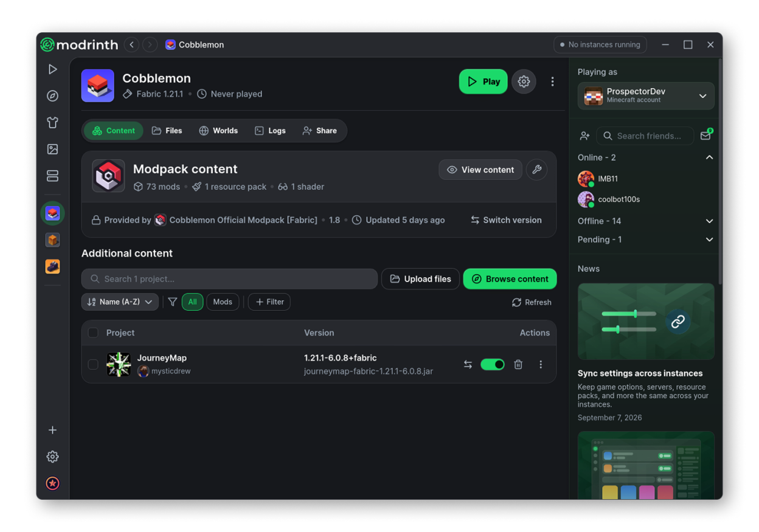Open the instance more options menu
The height and width of the screenshot is (532, 759).
tap(552, 81)
